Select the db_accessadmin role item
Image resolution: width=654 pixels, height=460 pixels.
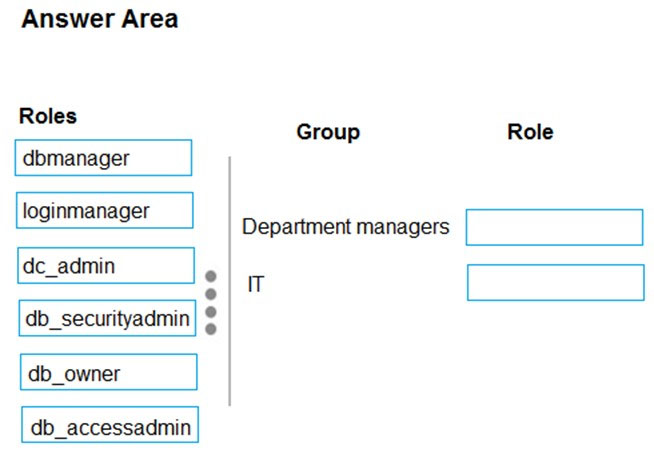click(110, 425)
